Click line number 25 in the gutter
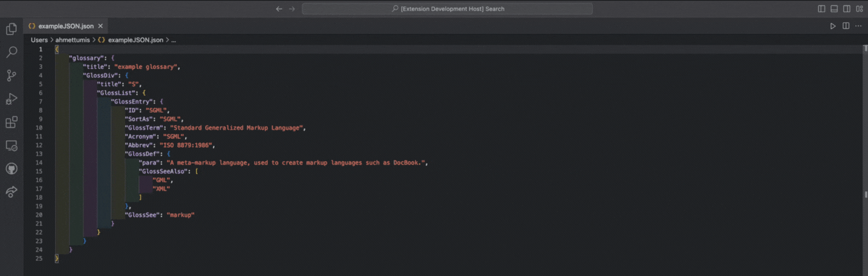This screenshot has width=868, height=276. 39,258
